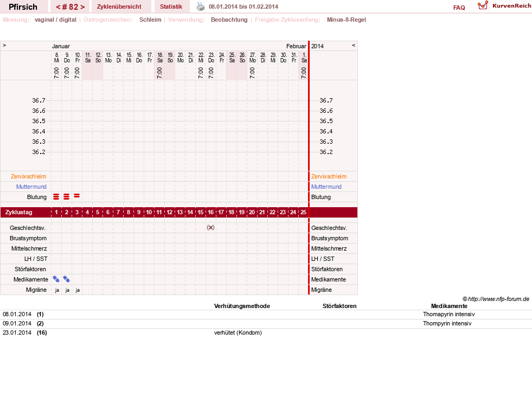This screenshot has height=403, width=532.
Task: Click the light bleeding marker on day 3
Action: point(77,196)
